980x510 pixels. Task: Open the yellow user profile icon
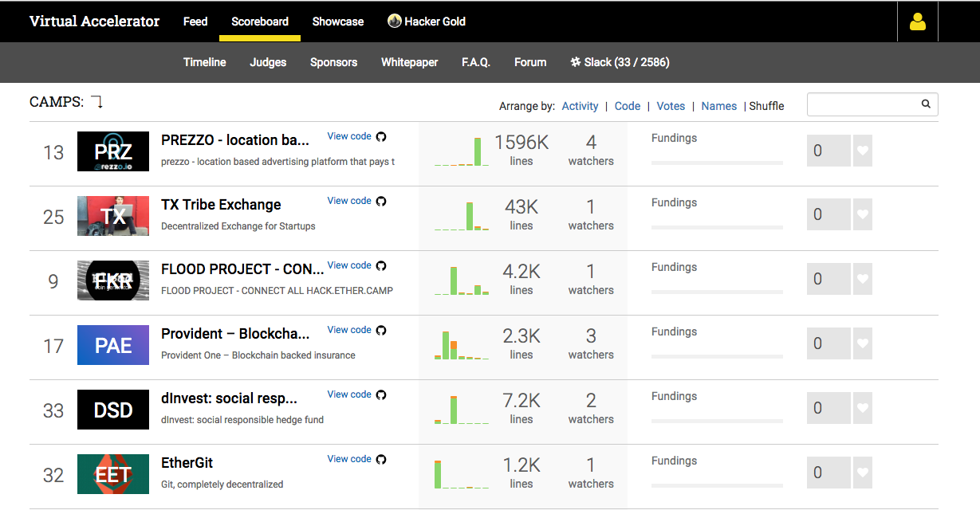coord(917,22)
